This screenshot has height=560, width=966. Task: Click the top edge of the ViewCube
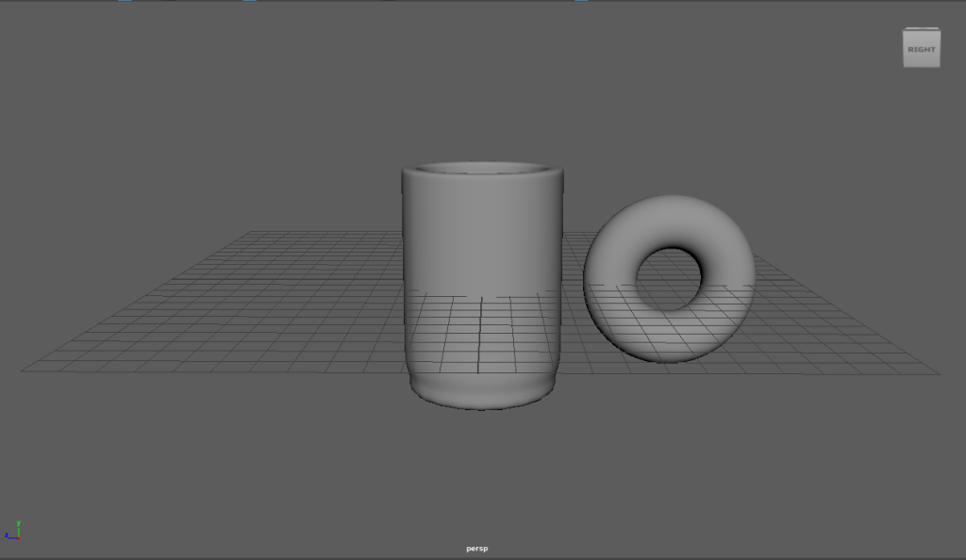(922, 29)
